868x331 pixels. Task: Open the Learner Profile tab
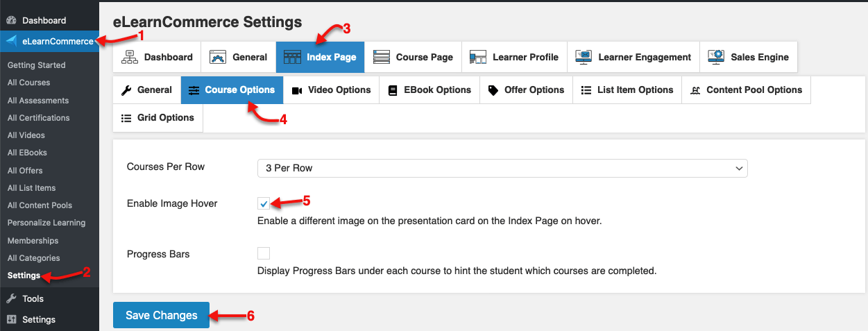tap(513, 57)
